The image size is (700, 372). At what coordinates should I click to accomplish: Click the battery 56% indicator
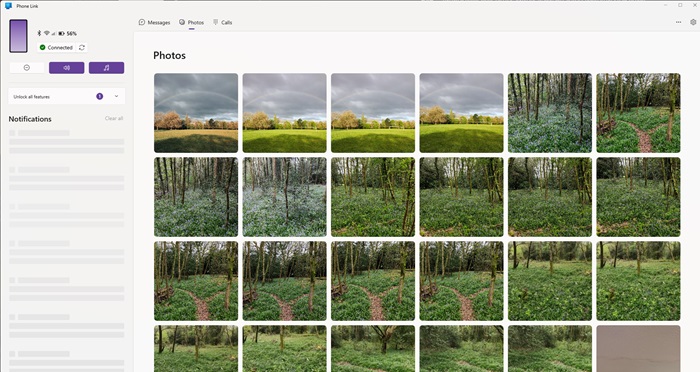coord(67,33)
